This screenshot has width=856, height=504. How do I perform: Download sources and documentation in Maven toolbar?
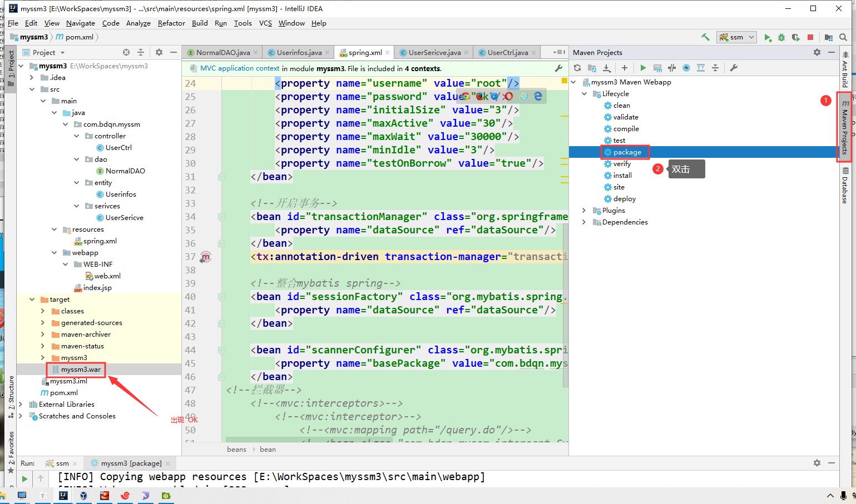click(606, 68)
